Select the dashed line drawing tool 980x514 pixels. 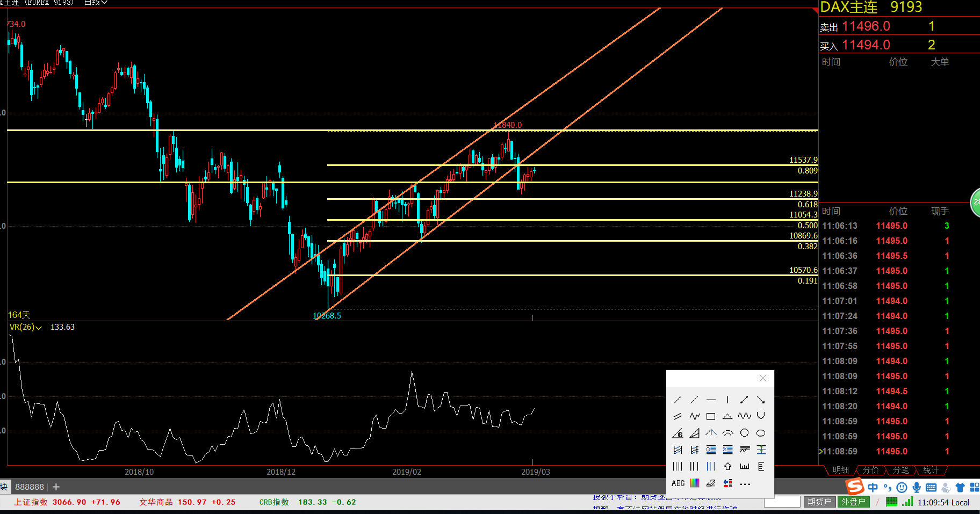point(694,400)
